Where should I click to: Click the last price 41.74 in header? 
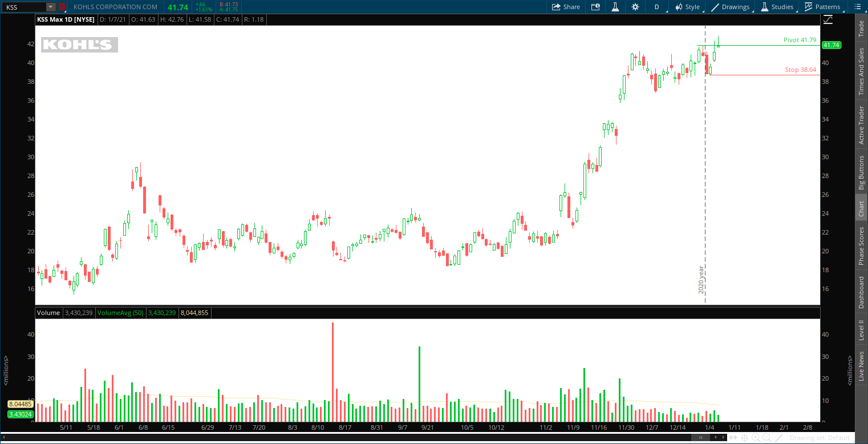click(178, 7)
